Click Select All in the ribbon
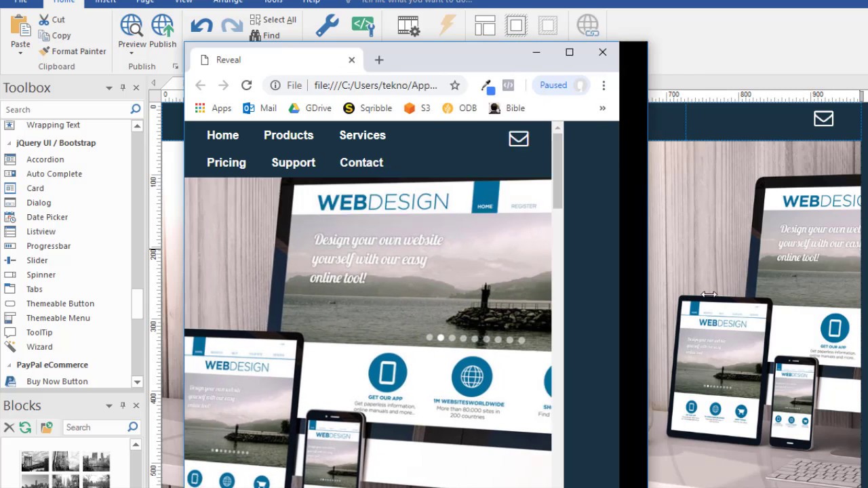Image resolution: width=868 pixels, height=488 pixels. coord(273,20)
